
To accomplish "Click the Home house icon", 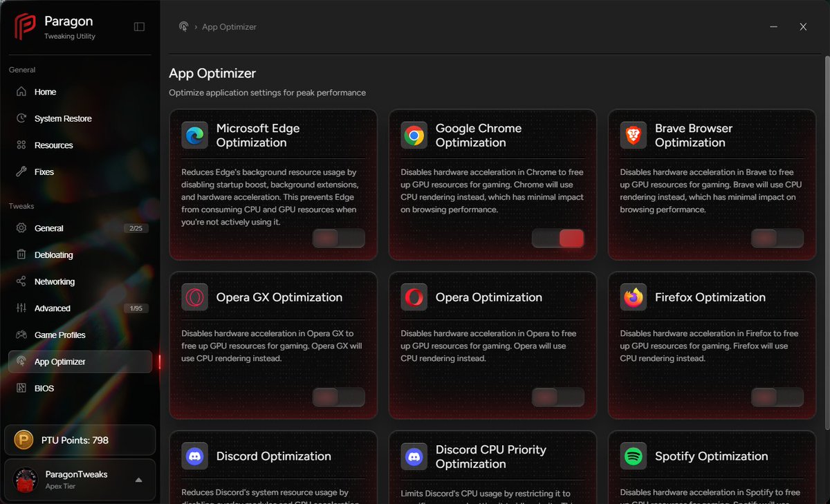I will point(21,92).
